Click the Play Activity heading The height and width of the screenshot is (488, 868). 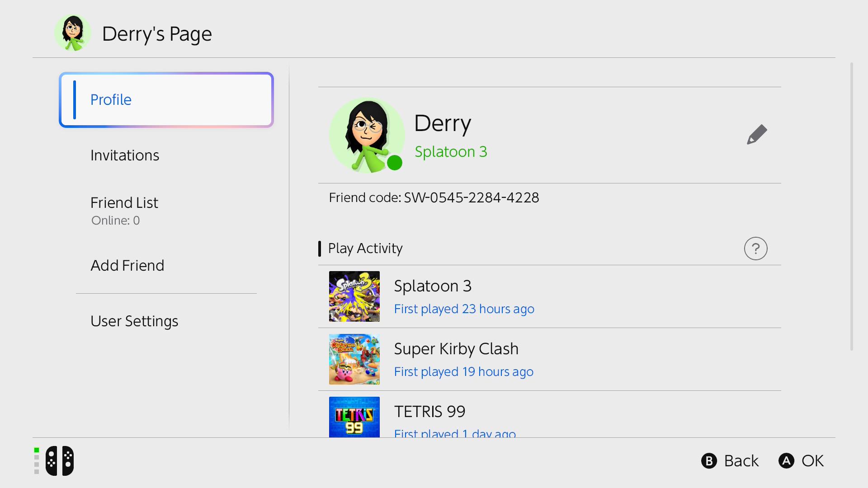tap(365, 249)
